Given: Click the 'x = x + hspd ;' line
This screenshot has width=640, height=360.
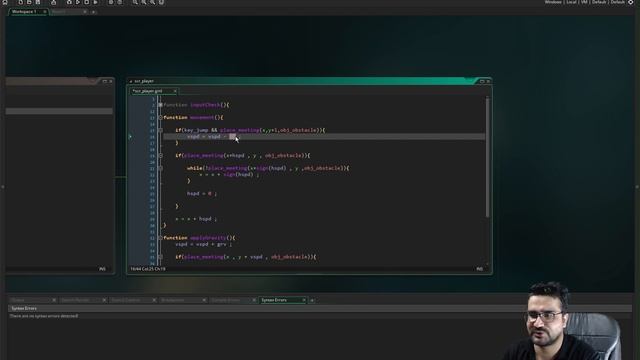Looking at the screenshot, I should [196, 219].
